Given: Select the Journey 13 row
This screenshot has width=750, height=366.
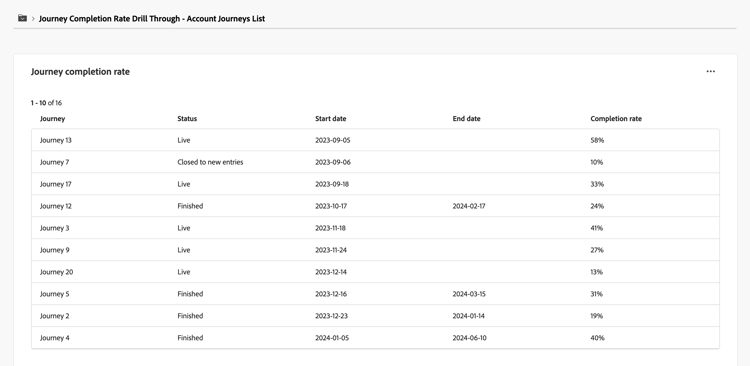Looking at the screenshot, I should pos(375,140).
